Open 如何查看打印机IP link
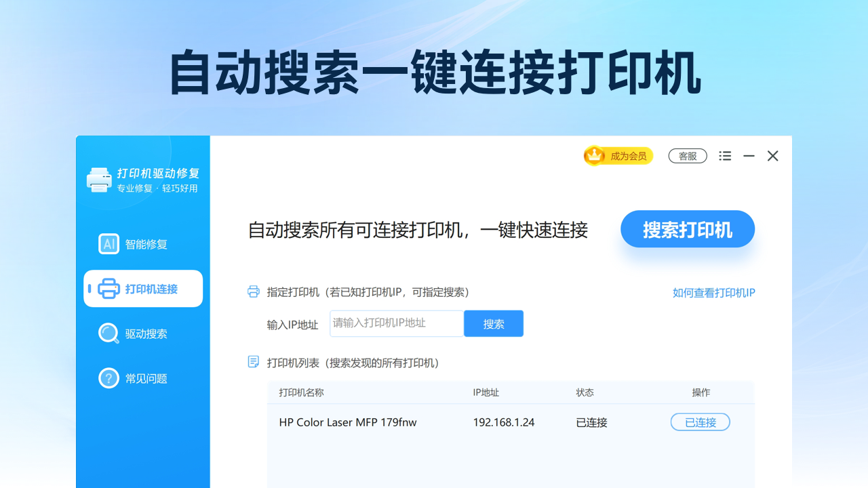The height and width of the screenshot is (488, 868). click(x=714, y=293)
